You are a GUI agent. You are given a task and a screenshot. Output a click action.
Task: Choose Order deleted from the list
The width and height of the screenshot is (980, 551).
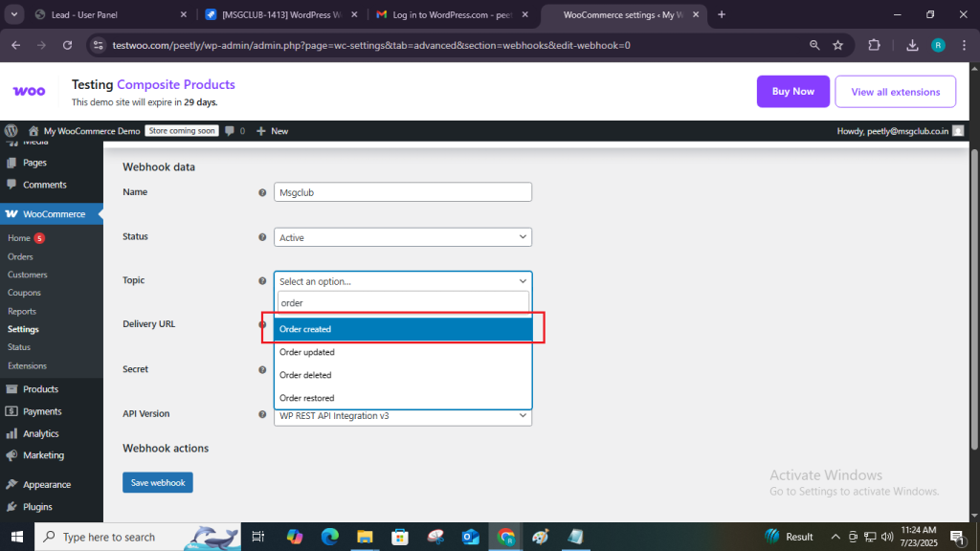[x=403, y=375]
